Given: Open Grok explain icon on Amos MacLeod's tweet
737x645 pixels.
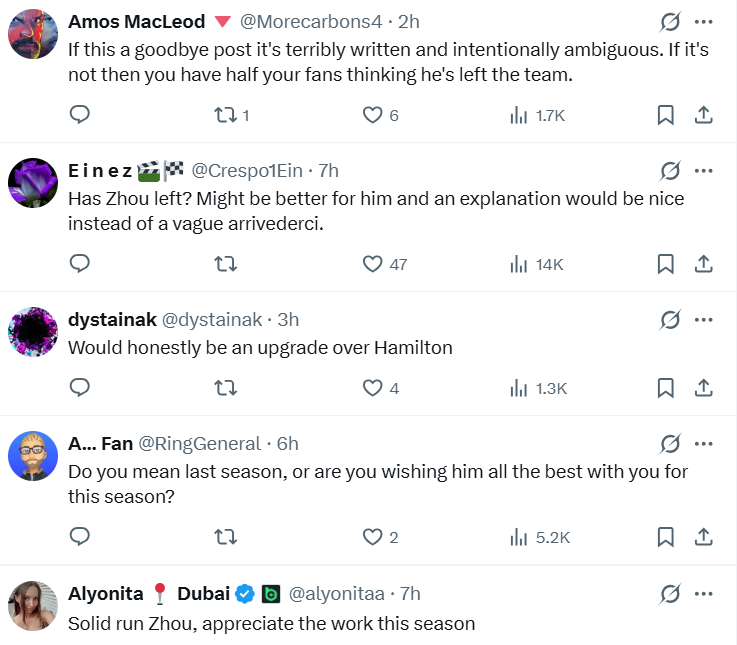Looking at the screenshot, I should 670,22.
